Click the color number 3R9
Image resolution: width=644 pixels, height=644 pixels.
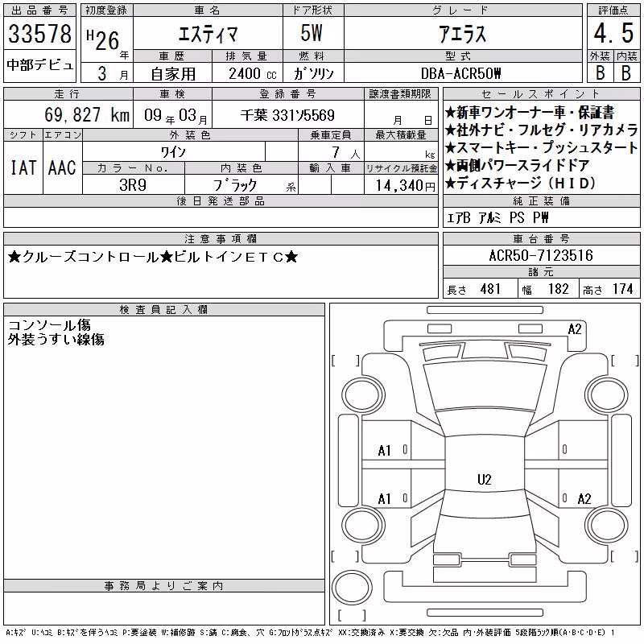tap(133, 185)
